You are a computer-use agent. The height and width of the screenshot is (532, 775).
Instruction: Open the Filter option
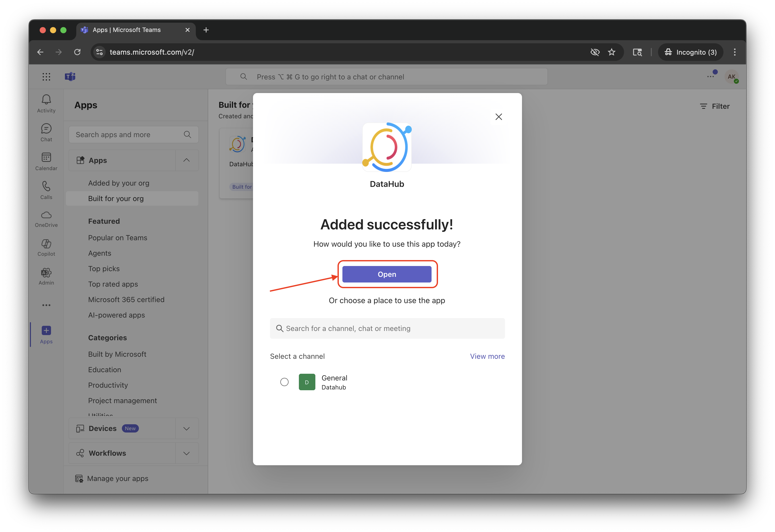[x=714, y=106]
